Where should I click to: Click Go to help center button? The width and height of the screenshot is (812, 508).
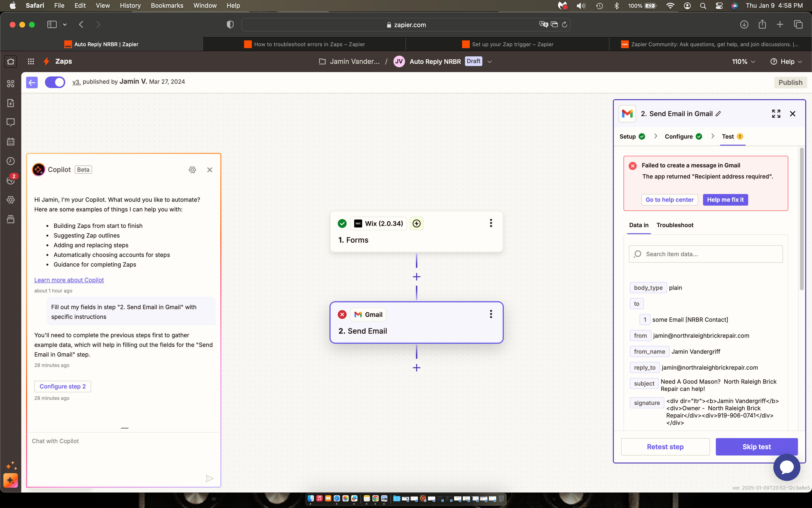(x=669, y=200)
